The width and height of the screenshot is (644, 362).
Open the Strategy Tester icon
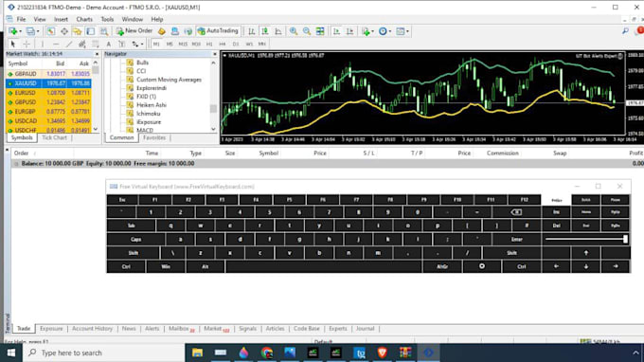pos(104,31)
